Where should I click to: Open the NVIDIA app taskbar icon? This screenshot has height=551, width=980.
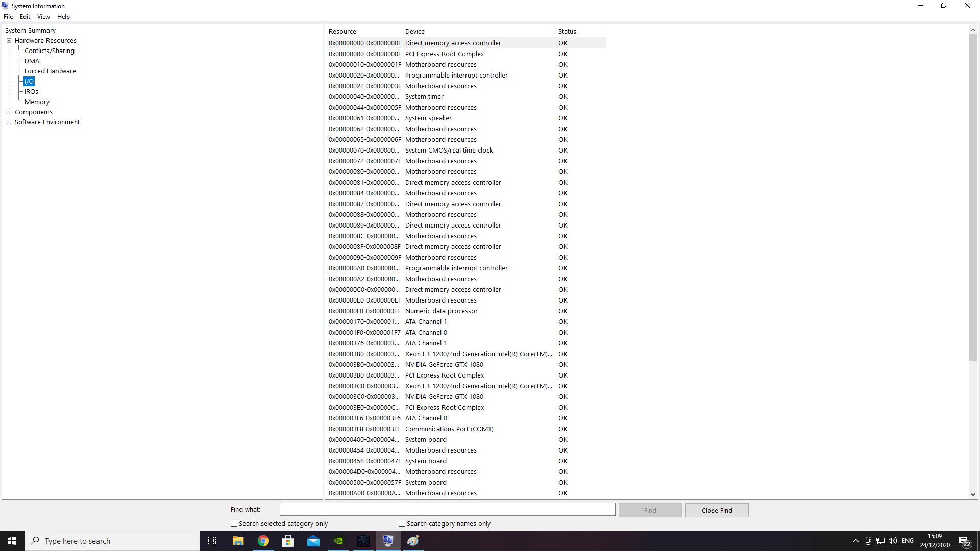click(338, 541)
